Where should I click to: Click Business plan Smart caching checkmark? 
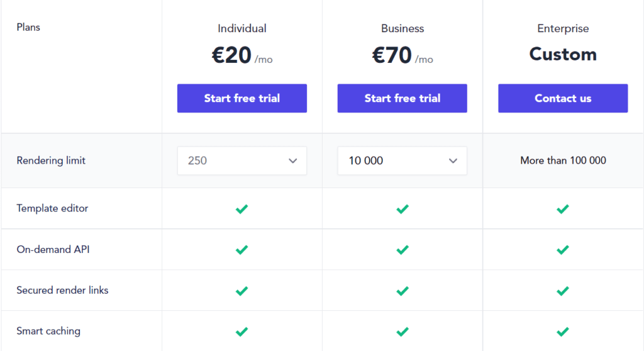tap(402, 331)
